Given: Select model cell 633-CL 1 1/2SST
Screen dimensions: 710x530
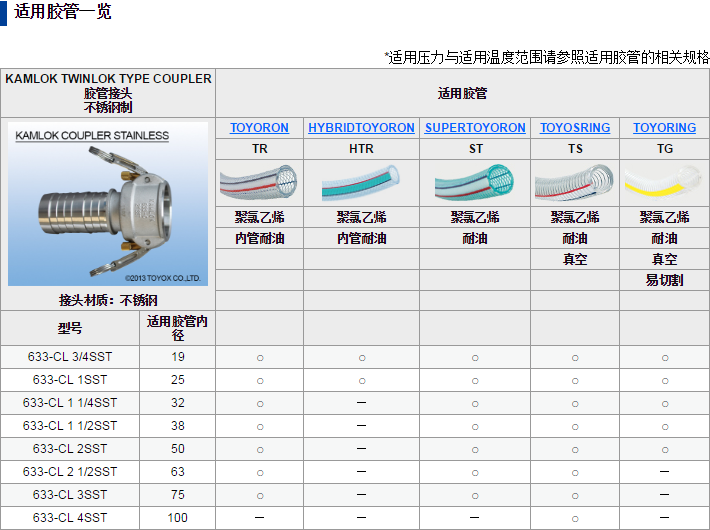Looking at the screenshot, I should [70, 426].
